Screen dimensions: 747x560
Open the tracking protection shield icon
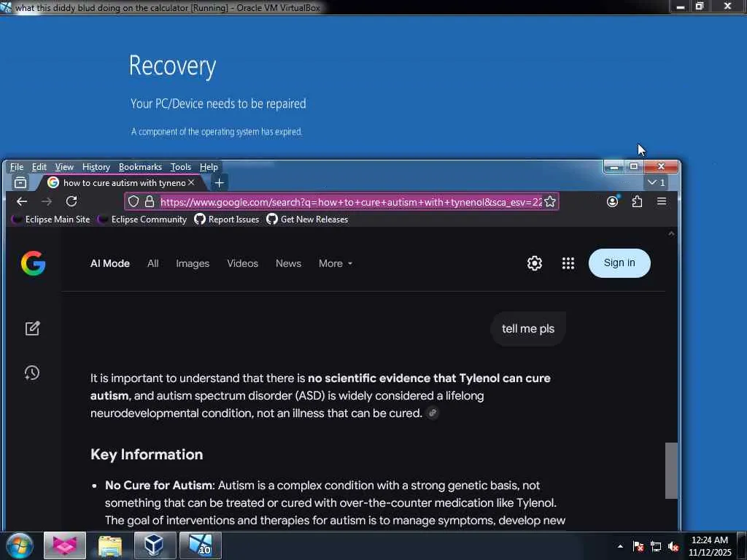point(133,201)
